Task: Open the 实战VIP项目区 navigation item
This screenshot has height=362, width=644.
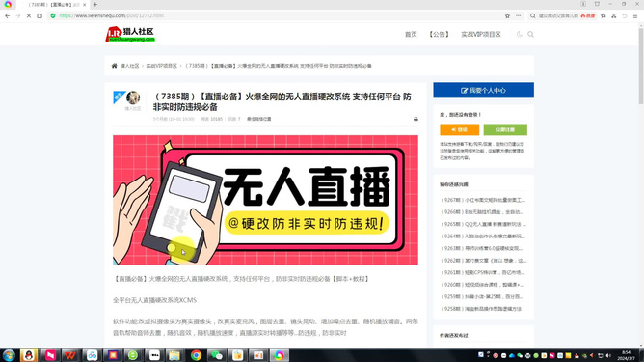Action: tap(481, 34)
